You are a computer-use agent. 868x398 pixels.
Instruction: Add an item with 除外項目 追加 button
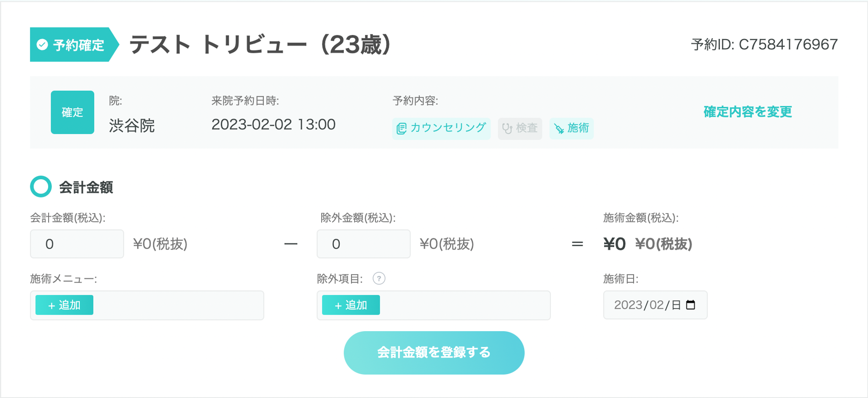point(351,305)
